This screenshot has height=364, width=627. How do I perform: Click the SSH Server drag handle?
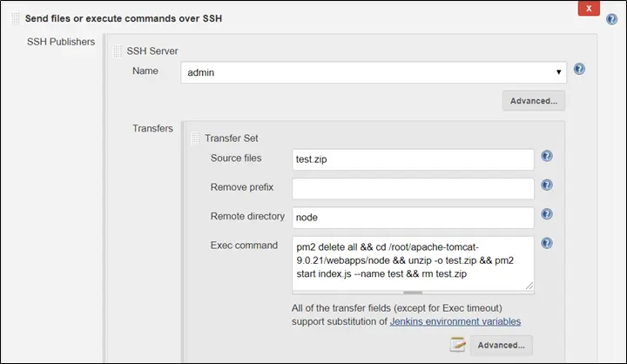pos(118,51)
